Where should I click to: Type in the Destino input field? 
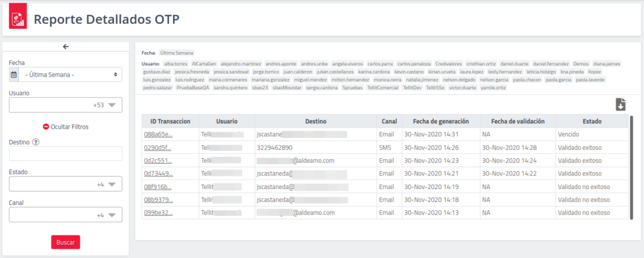point(65,154)
